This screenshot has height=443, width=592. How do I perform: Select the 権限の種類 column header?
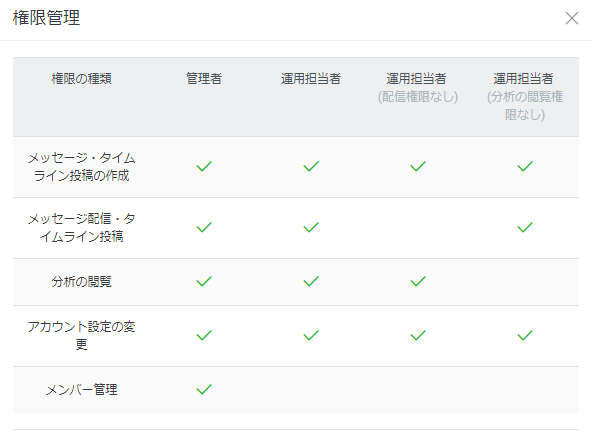pyautogui.click(x=82, y=79)
